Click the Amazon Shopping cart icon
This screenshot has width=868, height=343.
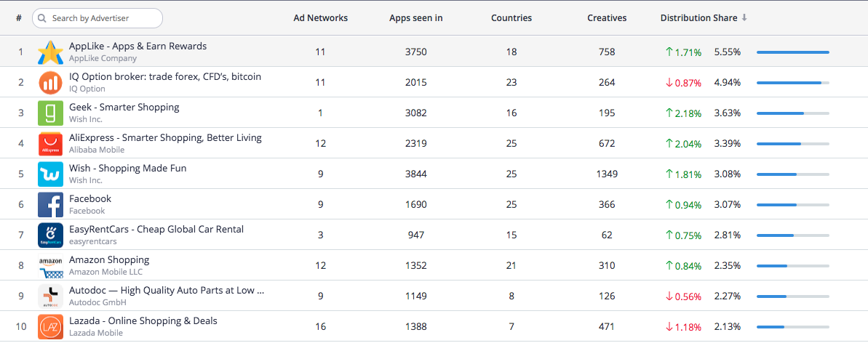click(x=50, y=265)
